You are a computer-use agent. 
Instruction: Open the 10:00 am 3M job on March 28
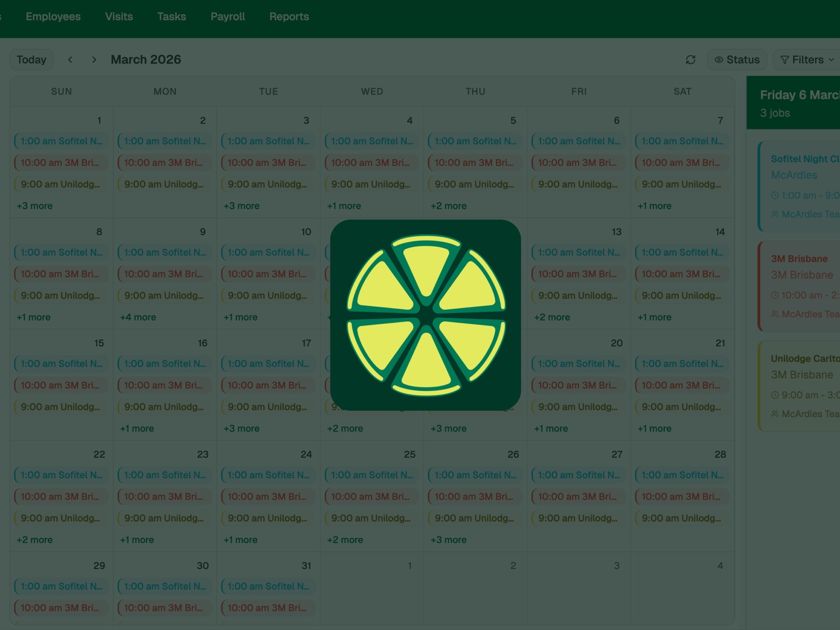(x=682, y=497)
